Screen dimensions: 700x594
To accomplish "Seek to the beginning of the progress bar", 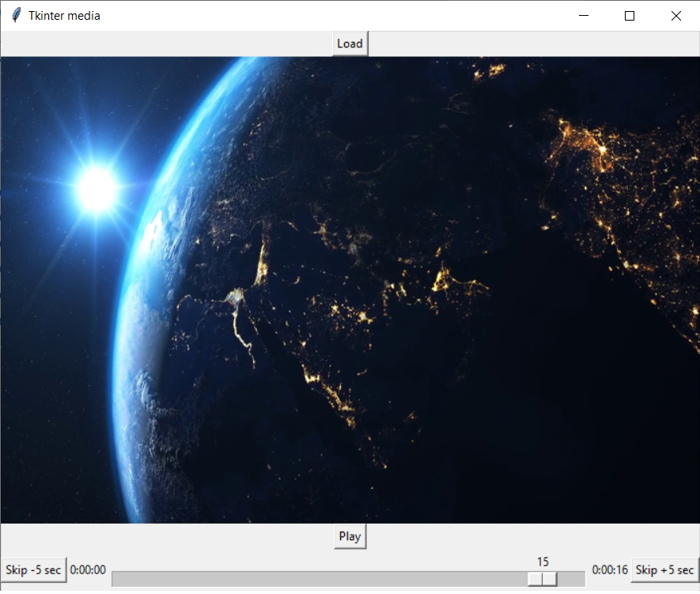I will pyautogui.click(x=119, y=578).
